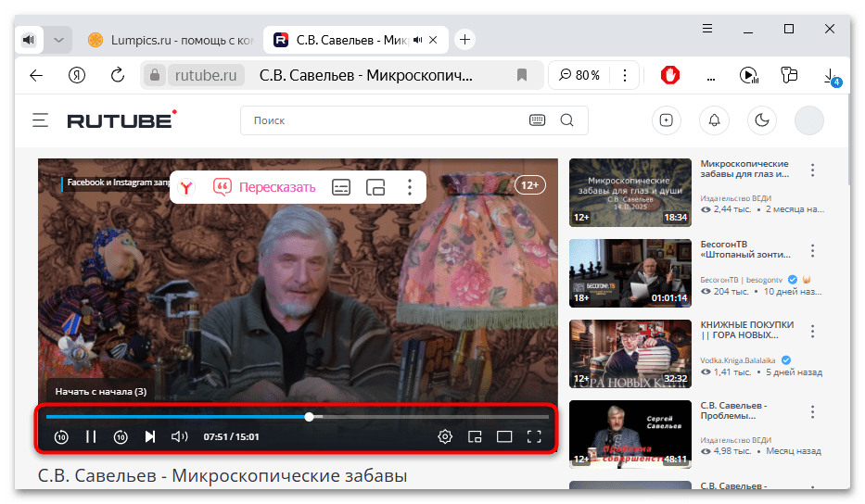Screen dimensions: 865x504
Task: Open 'Микроскопические забавы для глаз' video thumbnail
Action: pos(630,193)
